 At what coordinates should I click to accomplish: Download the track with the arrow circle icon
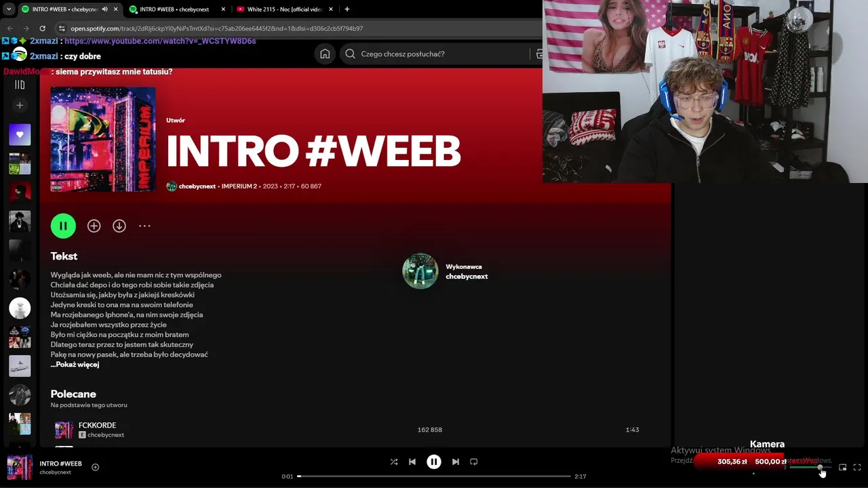119,226
